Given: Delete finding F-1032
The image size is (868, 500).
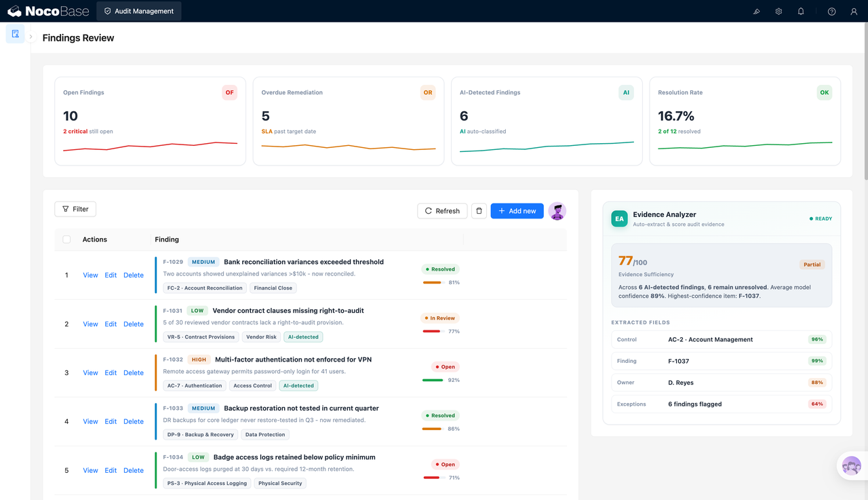Looking at the screenshot, I should click(134, 373).
